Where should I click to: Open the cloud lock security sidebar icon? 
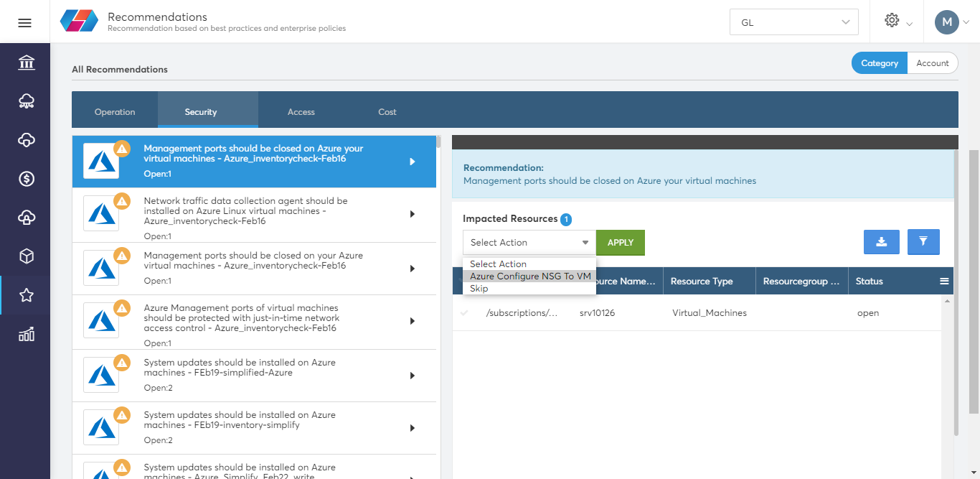pyautogui.click(x=27, y=218)
